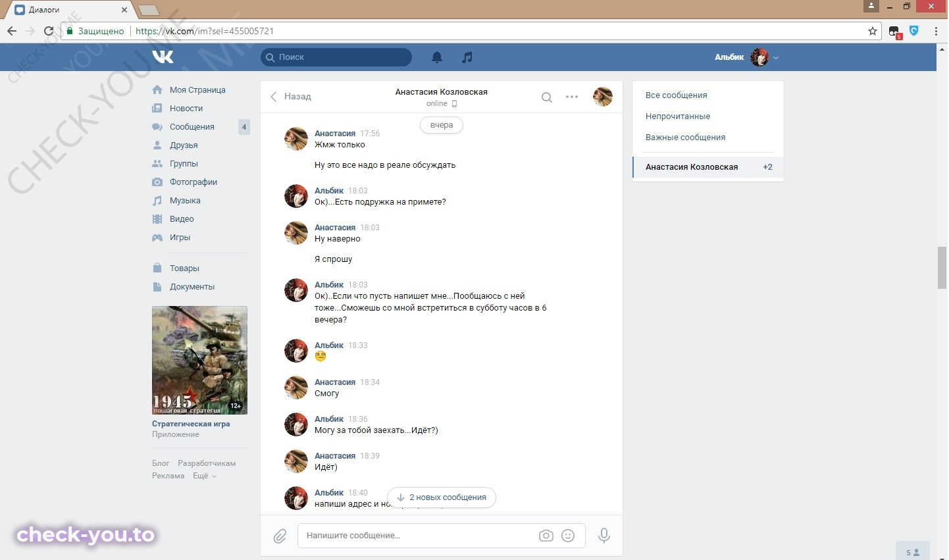Open Товары in the sidebar
This screenshot has width=949, height=560.
[x=184, y=268]
